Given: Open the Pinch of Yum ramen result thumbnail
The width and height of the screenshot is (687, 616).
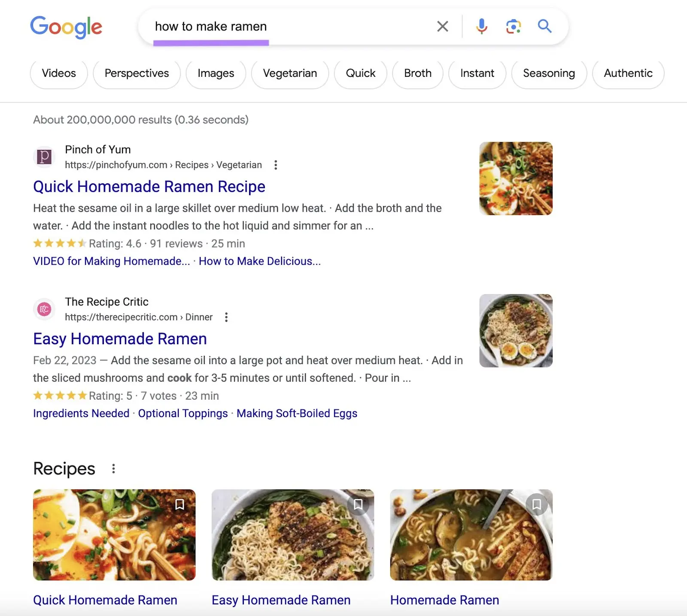Looking at the screenshot, I should click(x=516, y=179).
